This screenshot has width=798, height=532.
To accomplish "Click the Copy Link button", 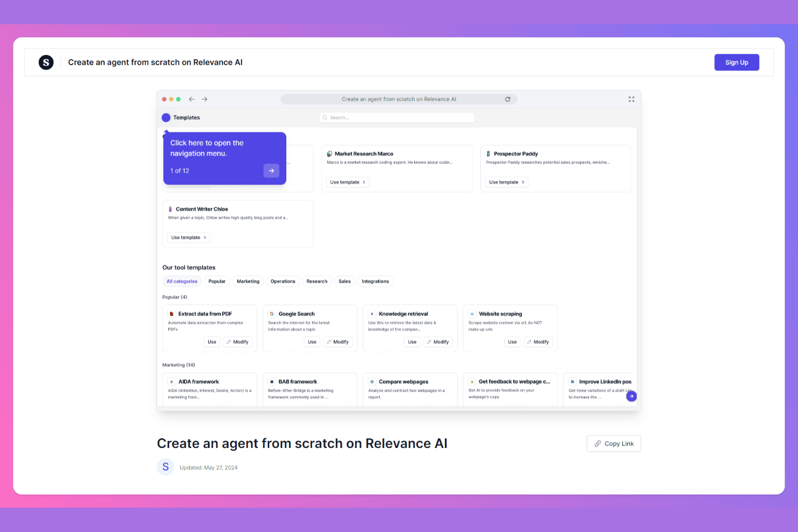I will 614,444.
